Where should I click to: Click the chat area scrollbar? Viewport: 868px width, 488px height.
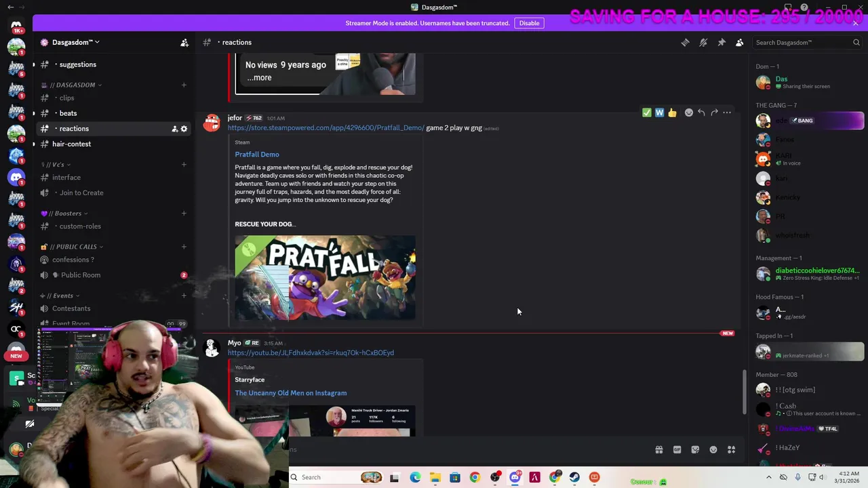744,392
